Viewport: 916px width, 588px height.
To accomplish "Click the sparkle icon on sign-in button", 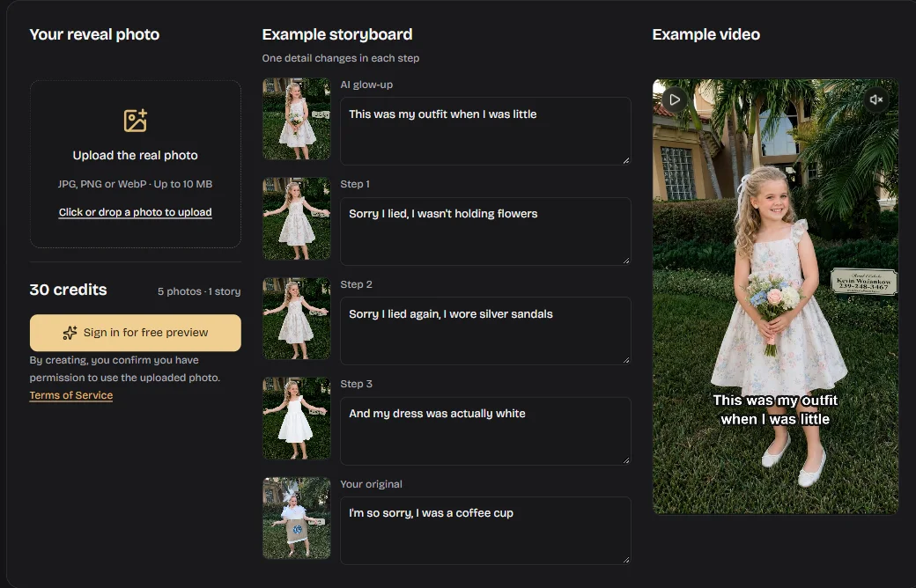I will pos(70,333).
